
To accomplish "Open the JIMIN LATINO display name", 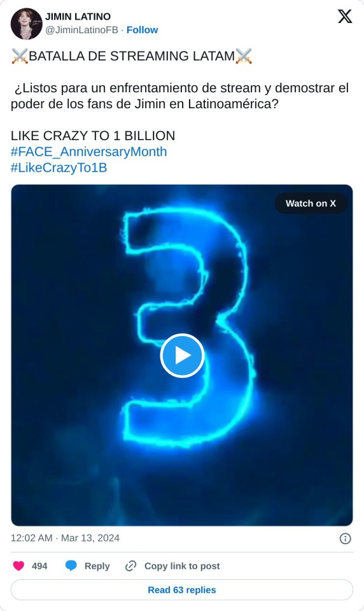I will [78, 17].
